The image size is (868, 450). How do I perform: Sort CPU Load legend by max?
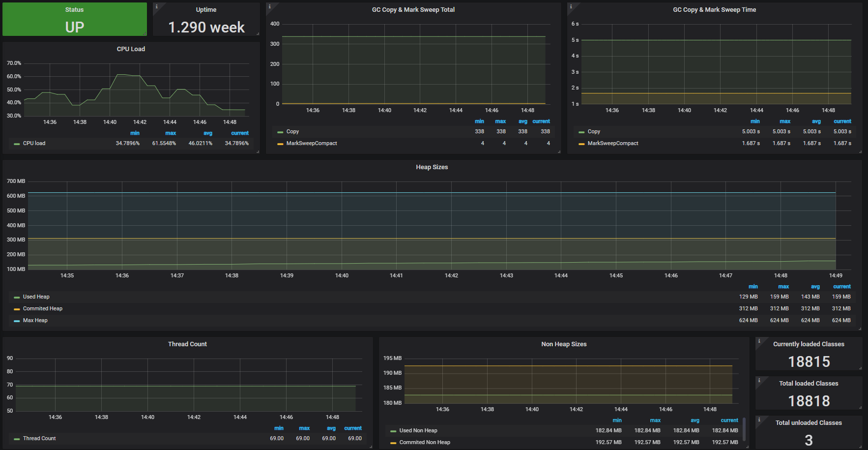171,133
